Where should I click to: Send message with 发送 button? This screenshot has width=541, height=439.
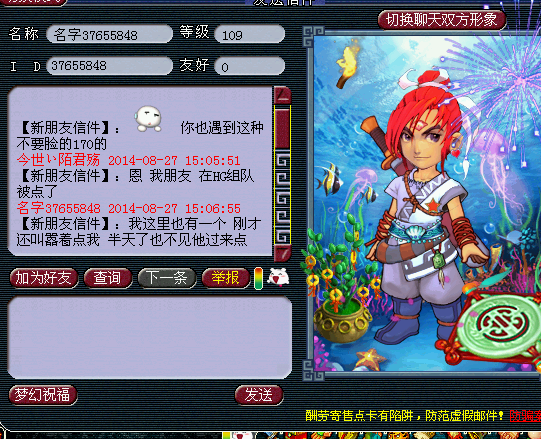click(259, 394)
